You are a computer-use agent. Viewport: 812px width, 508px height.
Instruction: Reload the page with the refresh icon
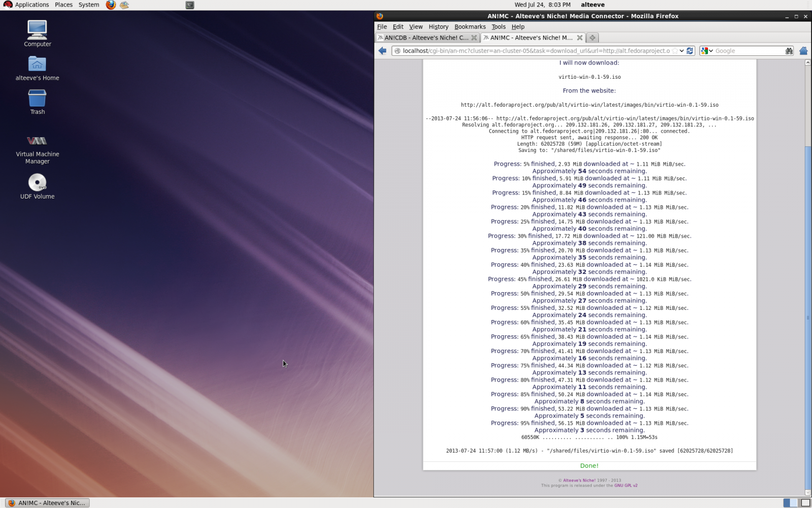pos(690,51)
